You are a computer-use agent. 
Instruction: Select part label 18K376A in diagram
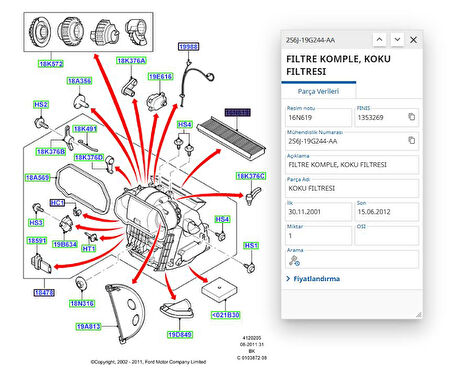coord(131,61)
